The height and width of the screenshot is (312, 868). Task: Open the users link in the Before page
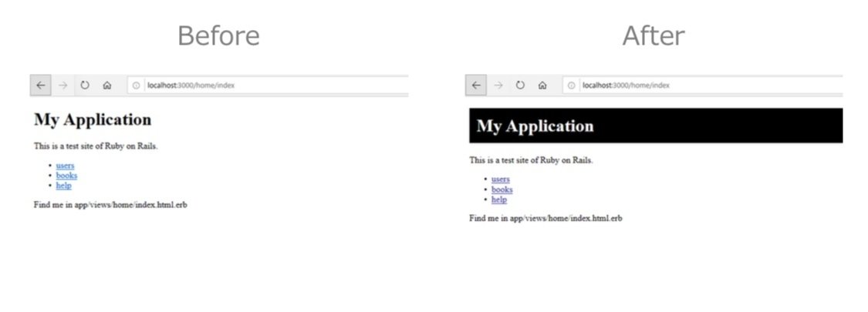[x=65, y=166]
